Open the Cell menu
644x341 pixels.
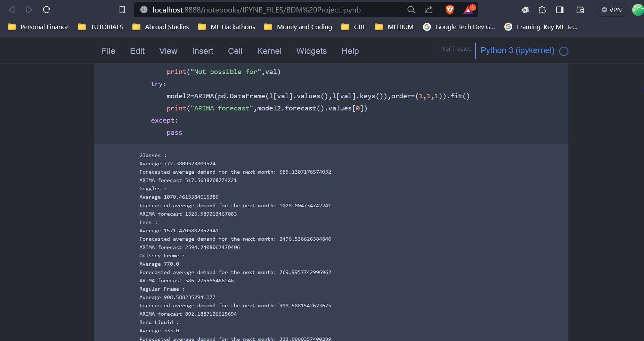[x=235, y=51]
